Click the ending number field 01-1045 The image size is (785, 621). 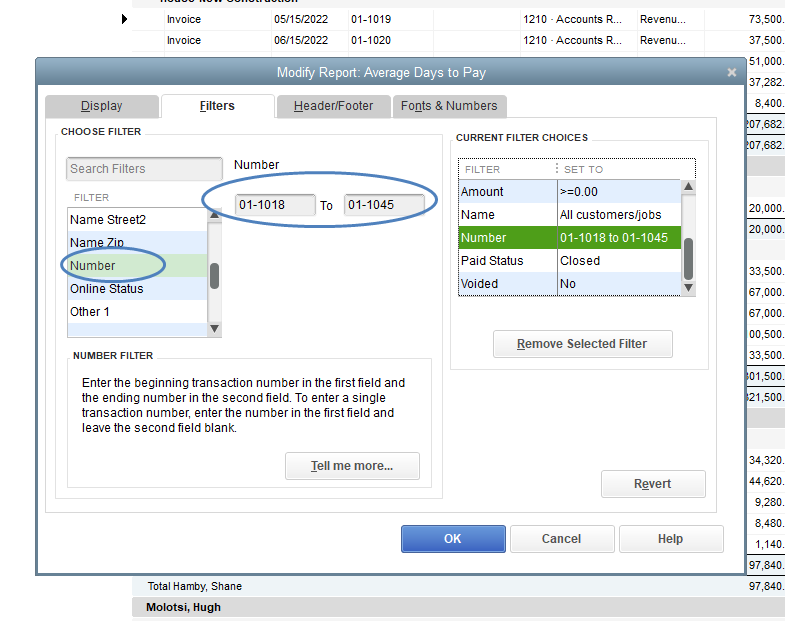[x=384, y=205]
